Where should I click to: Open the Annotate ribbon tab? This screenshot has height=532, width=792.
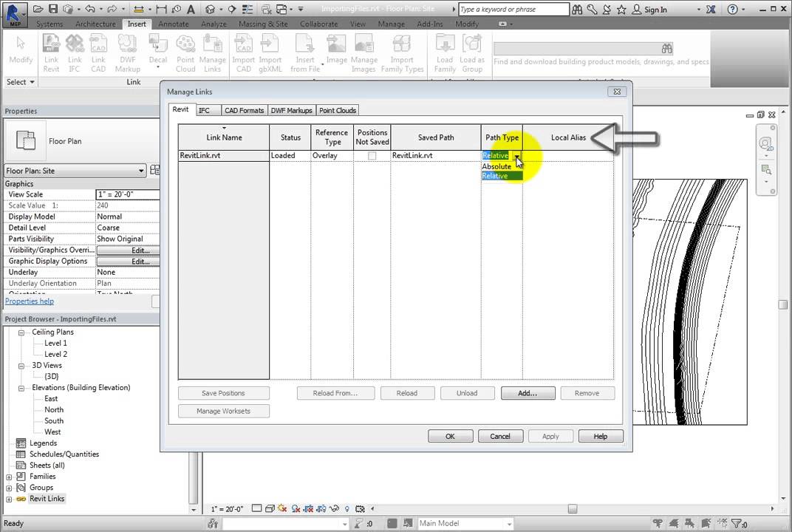pos(173,24)
